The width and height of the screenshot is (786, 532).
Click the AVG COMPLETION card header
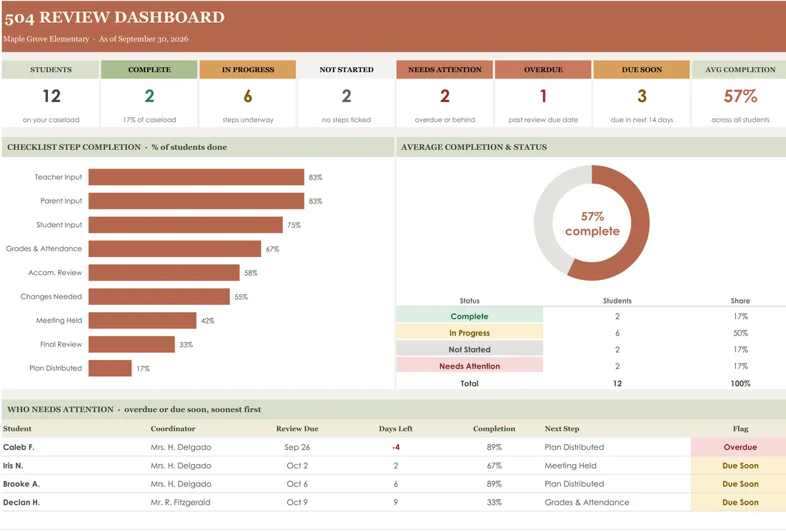(740, 70)
